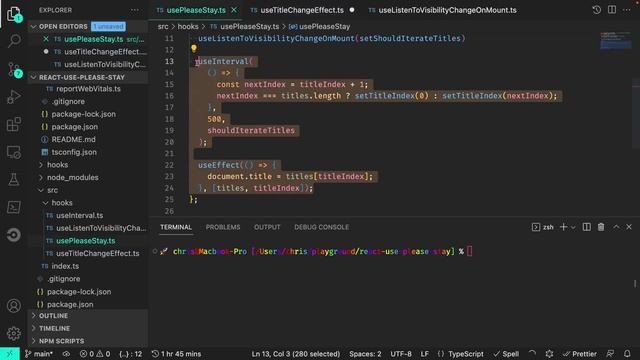This screenshot has height=360, width=640.
Task: Click the Explorer more actions ellipsis
Action: (x=135, y=10)
